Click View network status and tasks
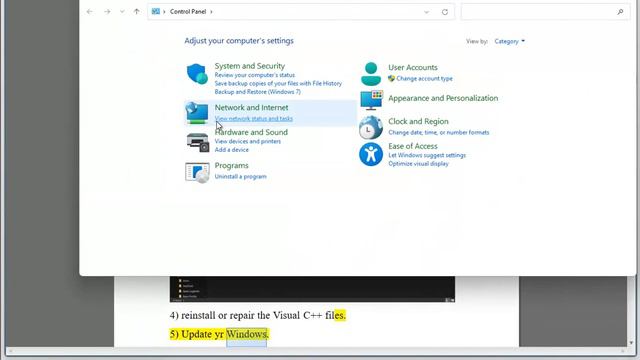640x360 pixels. [x=254, y=118]
